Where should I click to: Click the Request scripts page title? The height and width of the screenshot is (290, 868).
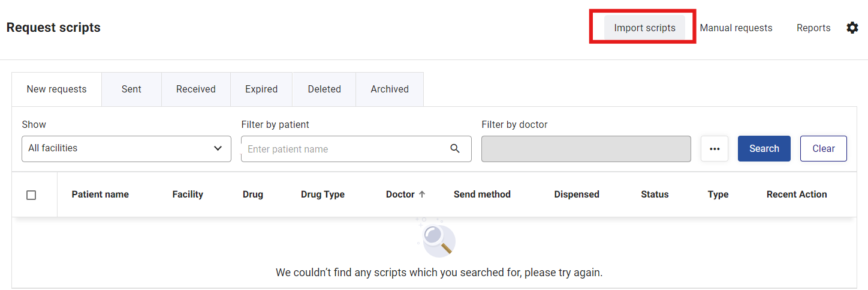click(x=53, y=28)
